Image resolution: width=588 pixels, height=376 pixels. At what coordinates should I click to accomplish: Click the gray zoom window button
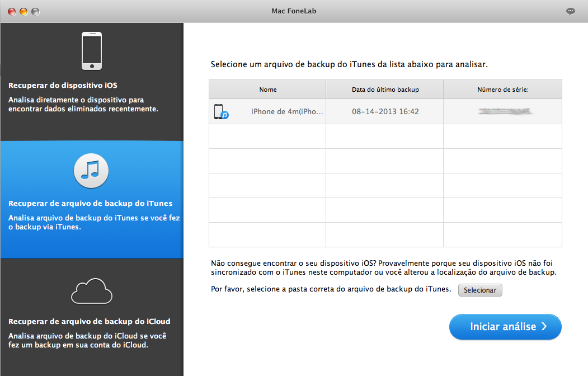click(x=35, y=12)
